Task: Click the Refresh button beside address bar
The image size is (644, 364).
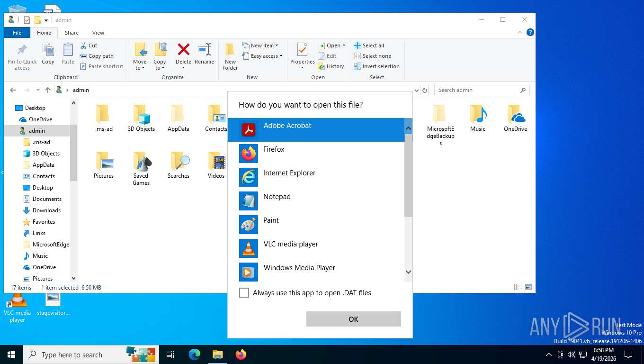Action: pos(425,90)
